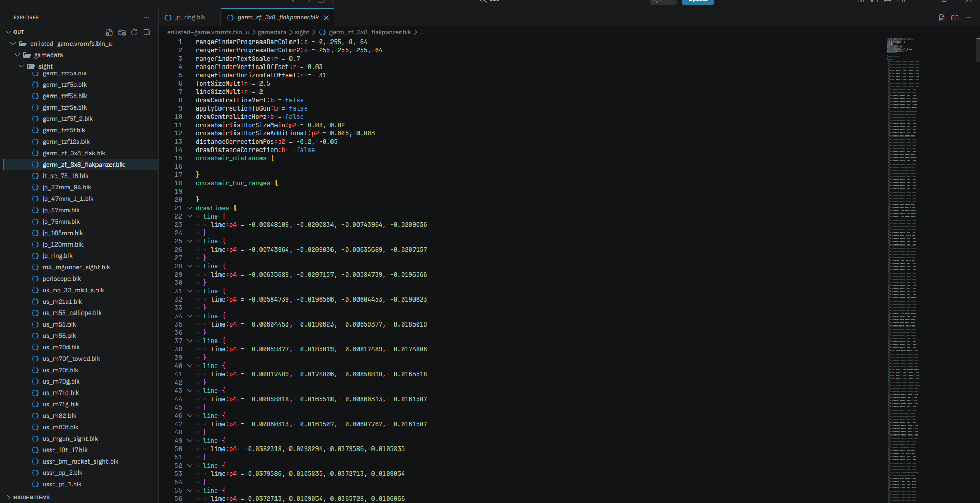Open periscope.blk from the file tree
The height and width of the screenshot is (503, 980).
pos(80,279)
